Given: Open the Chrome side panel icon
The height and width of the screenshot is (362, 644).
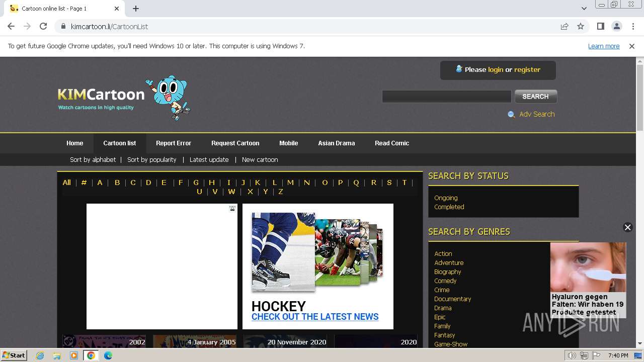Looking at the screenshot, I should coord(600,26).
